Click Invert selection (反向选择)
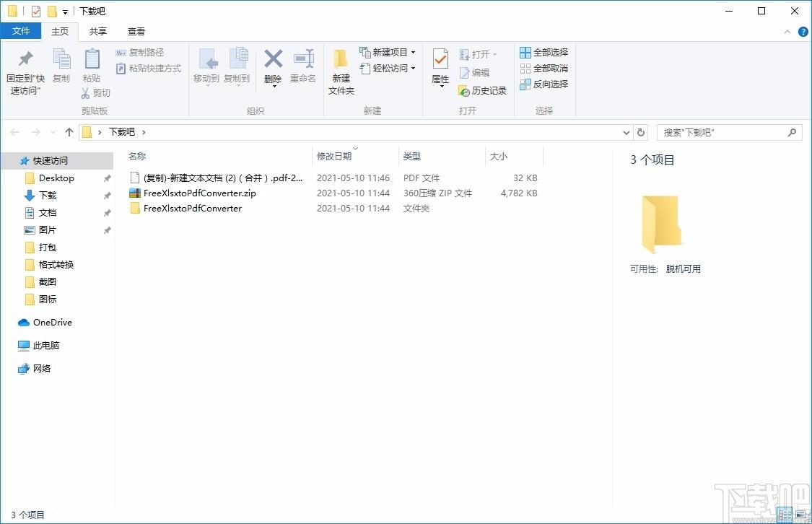Image resolution: width=812 pixels, height=524 pixels. [543, 84]
